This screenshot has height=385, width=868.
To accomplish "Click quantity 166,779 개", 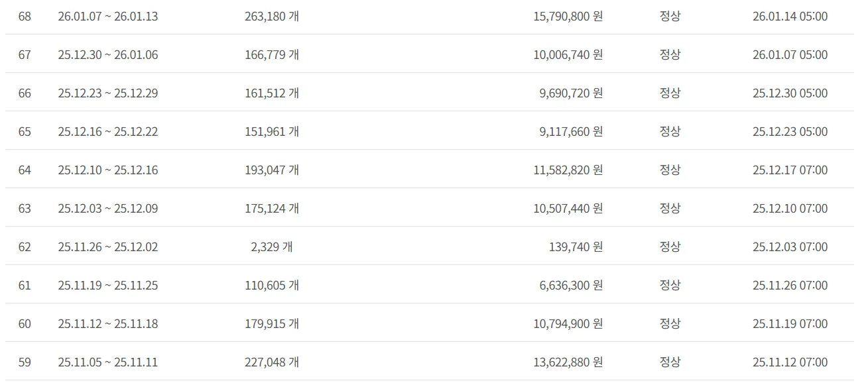I will click(272, 55).
